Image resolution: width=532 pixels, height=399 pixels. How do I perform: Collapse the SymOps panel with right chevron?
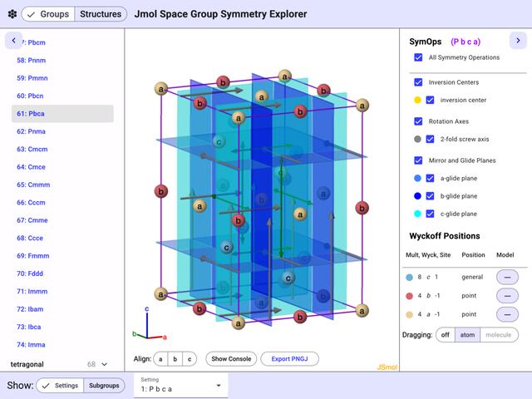coord(518,41)
